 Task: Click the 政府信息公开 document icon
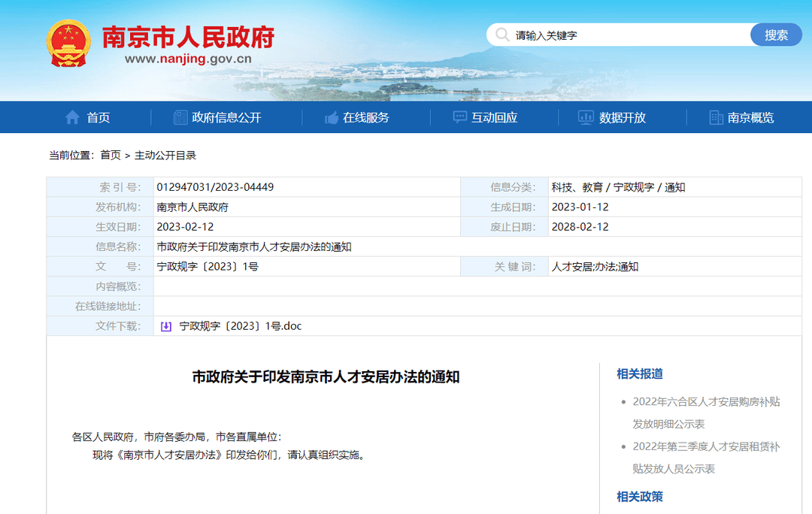click(180, 117)
